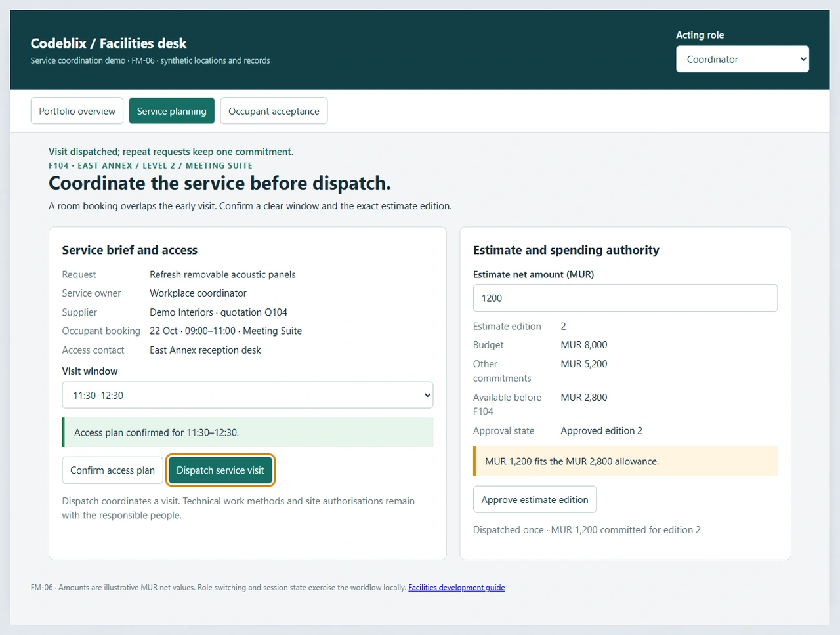
Task: Select the Service planning tab
Action: point(172,111)
